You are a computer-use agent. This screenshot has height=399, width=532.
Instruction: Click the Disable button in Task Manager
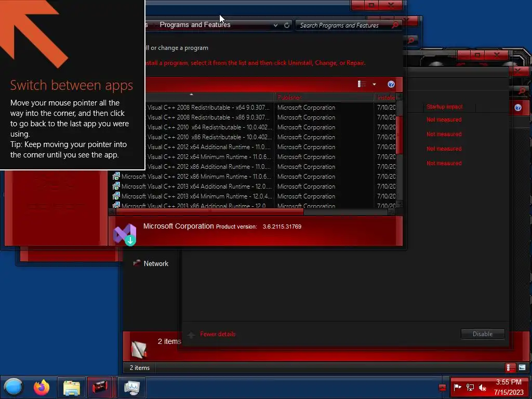[483, 334]
